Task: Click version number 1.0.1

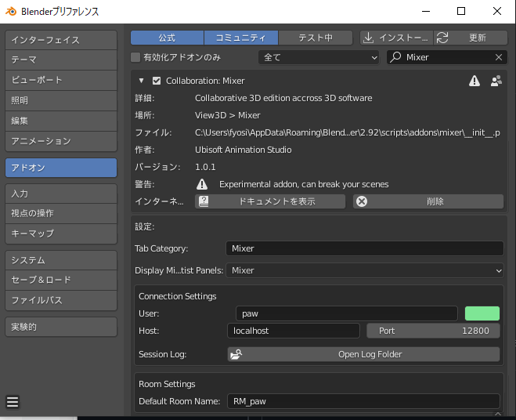Action: 205,167
